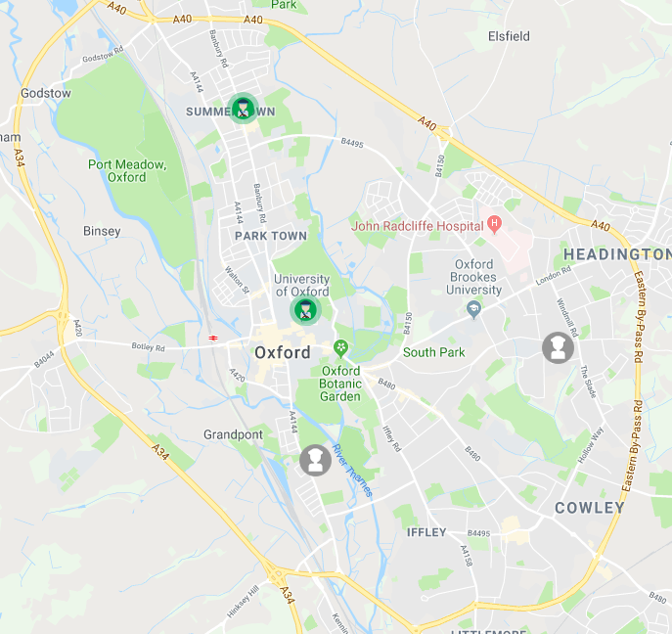Click the HEADINGTON district label

(617, 254)
